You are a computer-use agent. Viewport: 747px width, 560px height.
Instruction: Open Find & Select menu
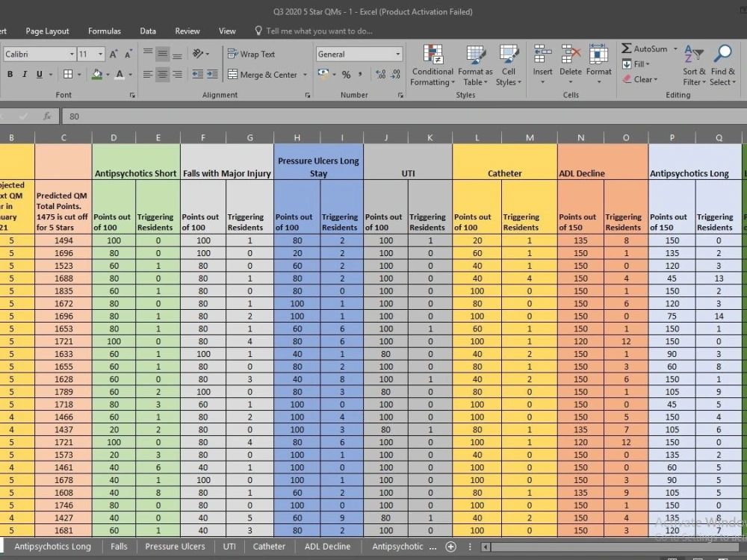tap(722, 65)
